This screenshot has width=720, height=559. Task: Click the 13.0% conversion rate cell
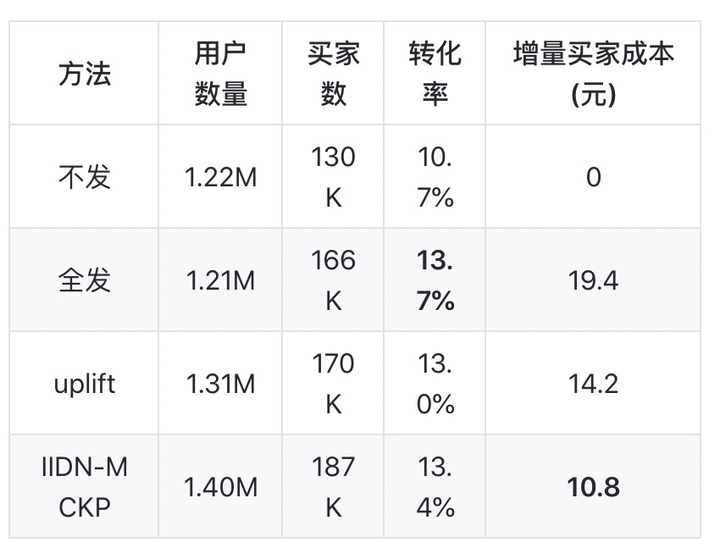click(x=435, y=383)
